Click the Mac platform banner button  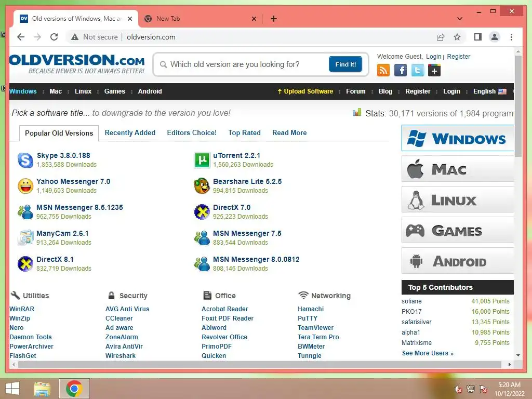coord(458,169)
